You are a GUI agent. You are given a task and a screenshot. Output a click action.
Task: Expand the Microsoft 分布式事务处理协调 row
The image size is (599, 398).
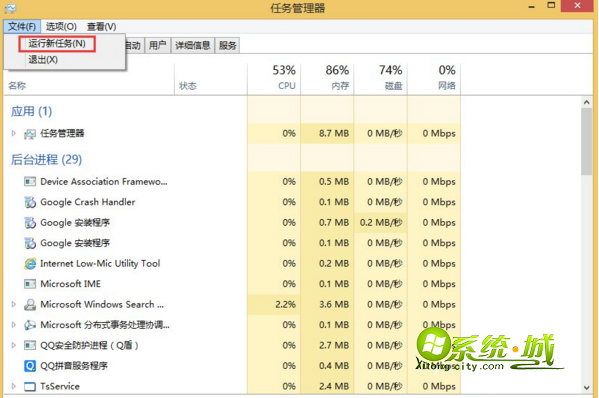pyautogui.click(x=14, y=325)
